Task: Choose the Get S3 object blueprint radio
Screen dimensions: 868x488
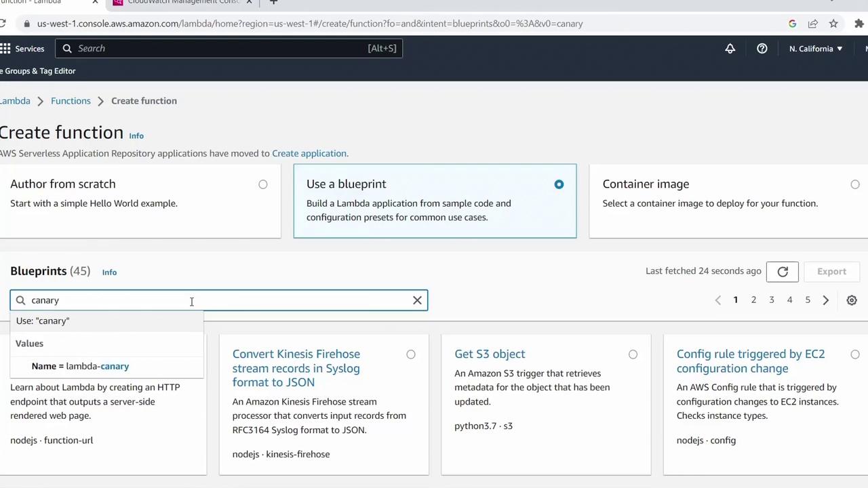Action: [633, 354]
